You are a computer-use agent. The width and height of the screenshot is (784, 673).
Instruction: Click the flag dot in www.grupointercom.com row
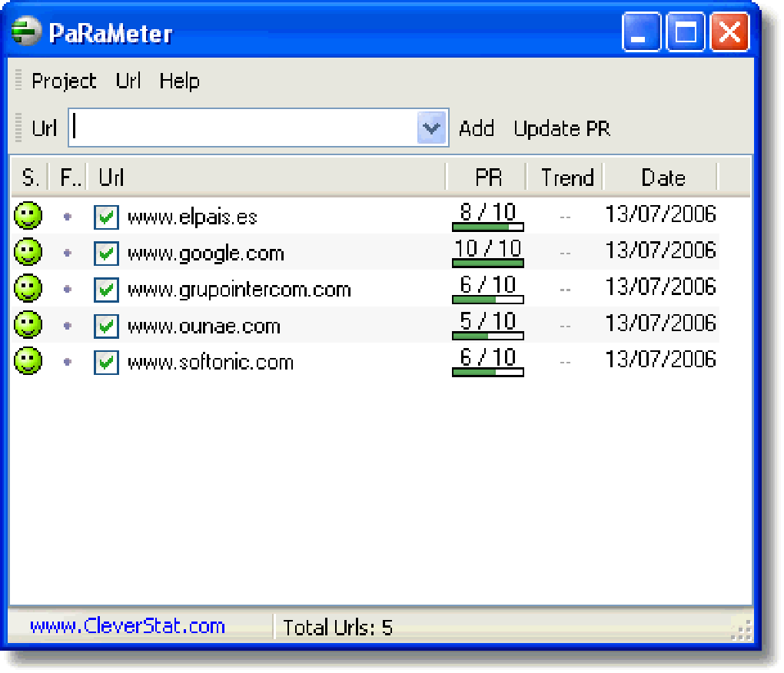(68, 290)
